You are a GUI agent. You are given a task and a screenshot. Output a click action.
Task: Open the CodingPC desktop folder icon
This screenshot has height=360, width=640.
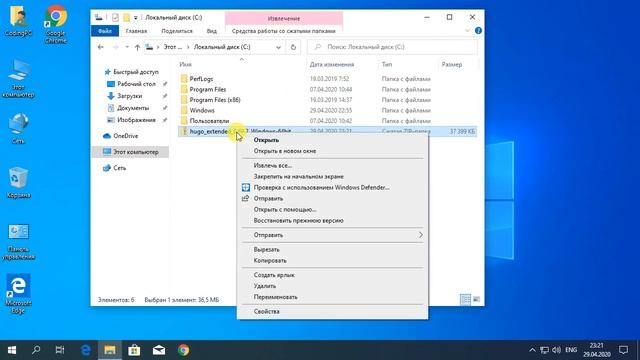(18, 21)
